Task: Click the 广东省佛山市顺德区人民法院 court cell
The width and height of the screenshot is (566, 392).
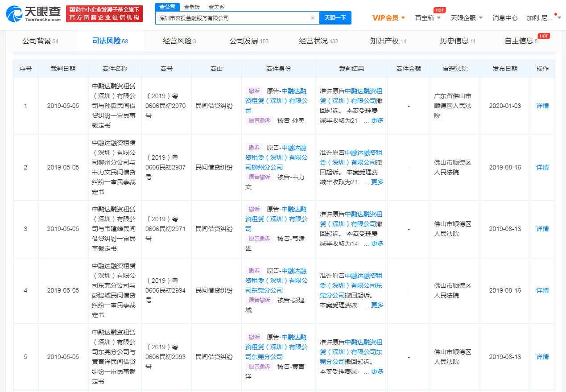Action: coord(453,106)
